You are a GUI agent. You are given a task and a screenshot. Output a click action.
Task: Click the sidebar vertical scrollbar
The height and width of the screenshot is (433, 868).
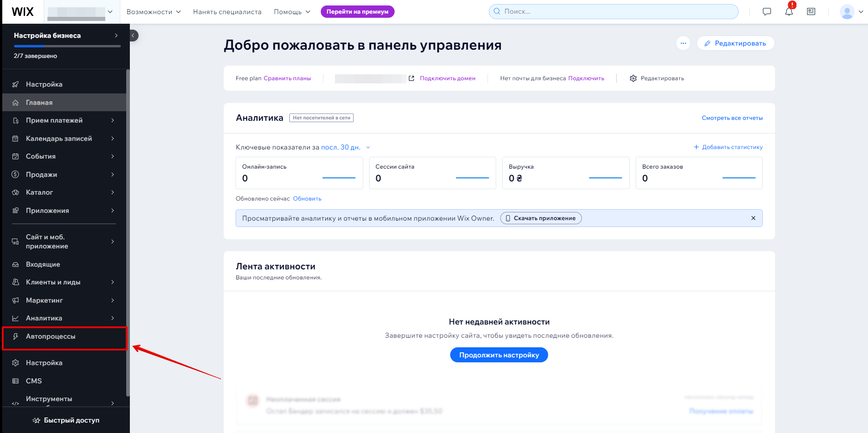click(128, 232)
